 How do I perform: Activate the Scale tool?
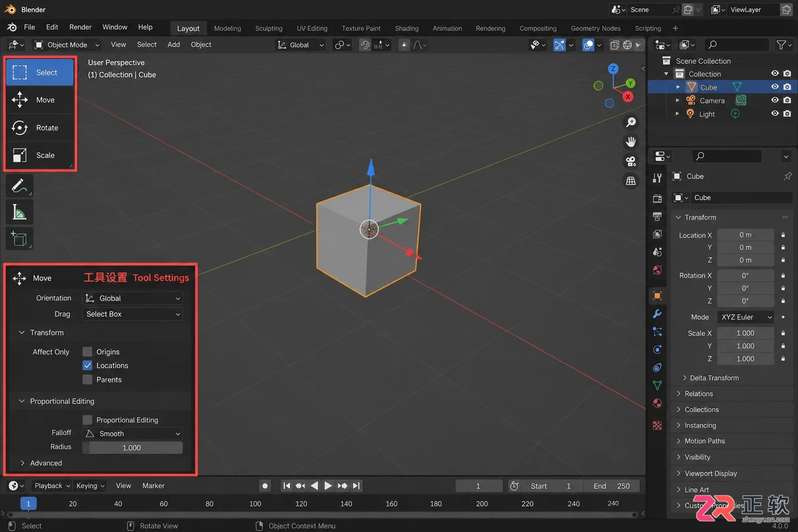click(x=40, y=156)
